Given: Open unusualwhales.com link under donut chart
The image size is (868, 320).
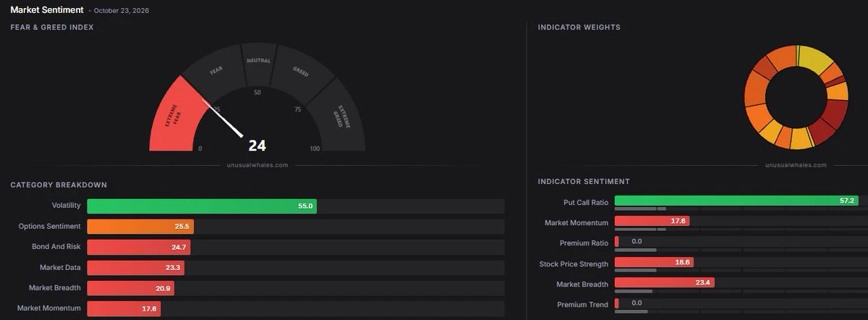Looking at the screenshot, I should click(796, 165).
